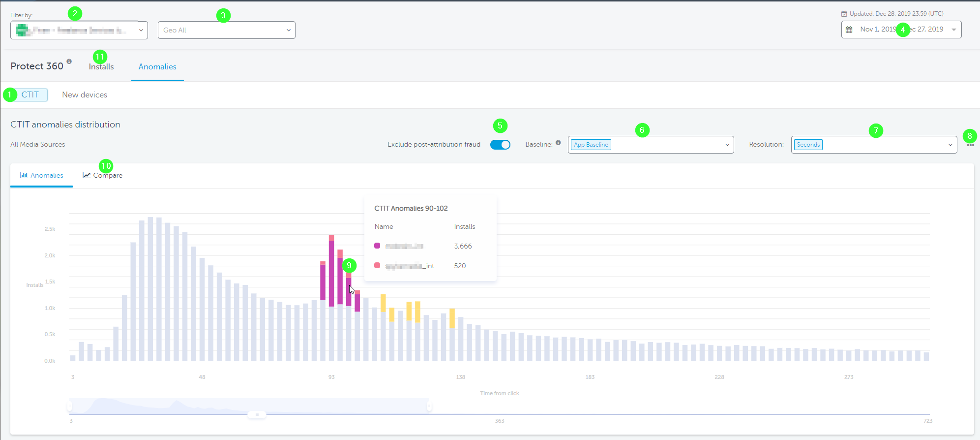Image resolution: width=980 pixels, height=440 pixels.
Task: Click the right handle of chart range slider
Action: click(429, 406)
